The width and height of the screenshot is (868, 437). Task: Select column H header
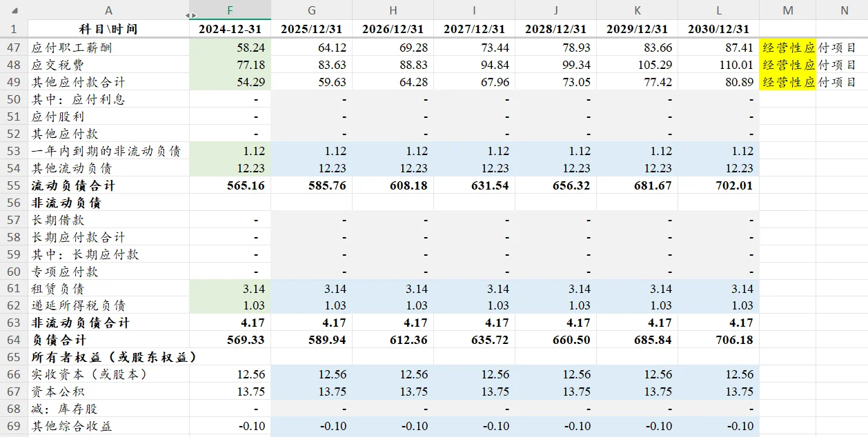393,10
